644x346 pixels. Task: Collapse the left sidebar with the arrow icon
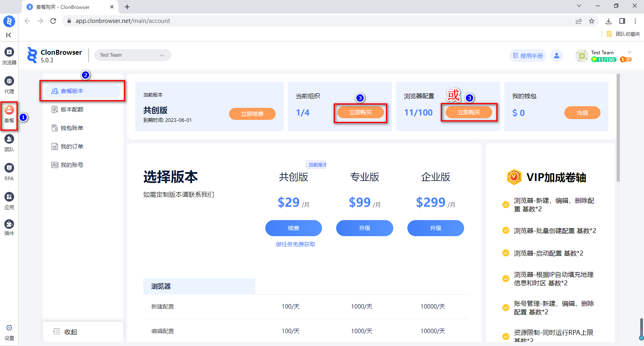(8, 35)
